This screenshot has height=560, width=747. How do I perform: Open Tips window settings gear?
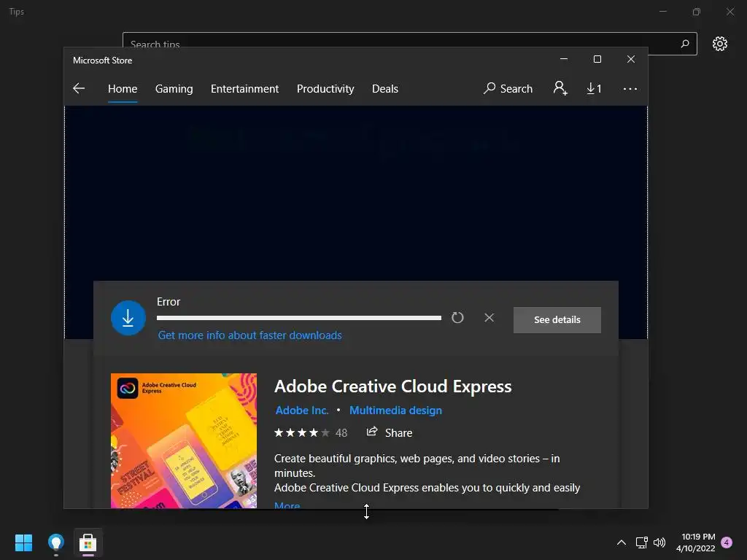tap(720, 44)
